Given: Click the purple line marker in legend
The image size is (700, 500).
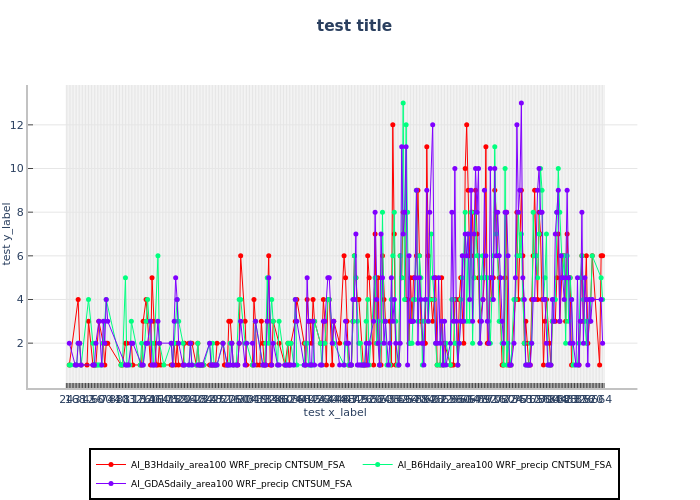Looking at the screenshot, I should click(111, 483).
